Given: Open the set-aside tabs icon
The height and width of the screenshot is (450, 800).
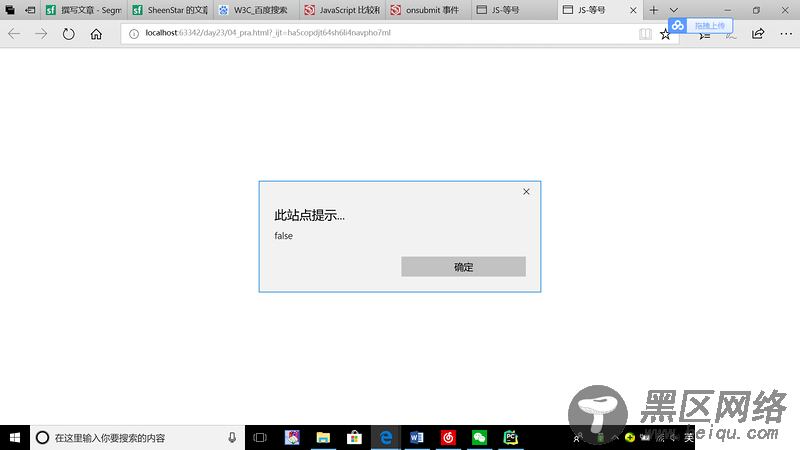Looking at the screenshot, I should click(10, 10).
